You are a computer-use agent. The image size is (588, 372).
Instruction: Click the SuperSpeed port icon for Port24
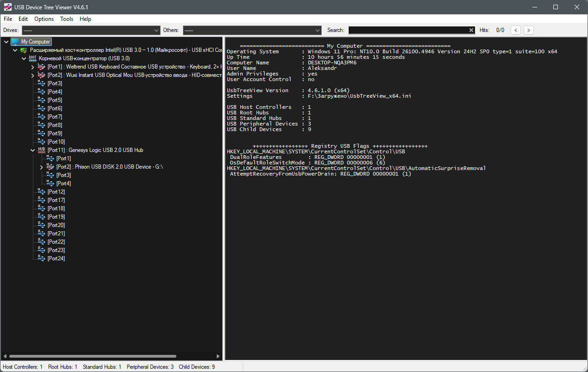41,259
